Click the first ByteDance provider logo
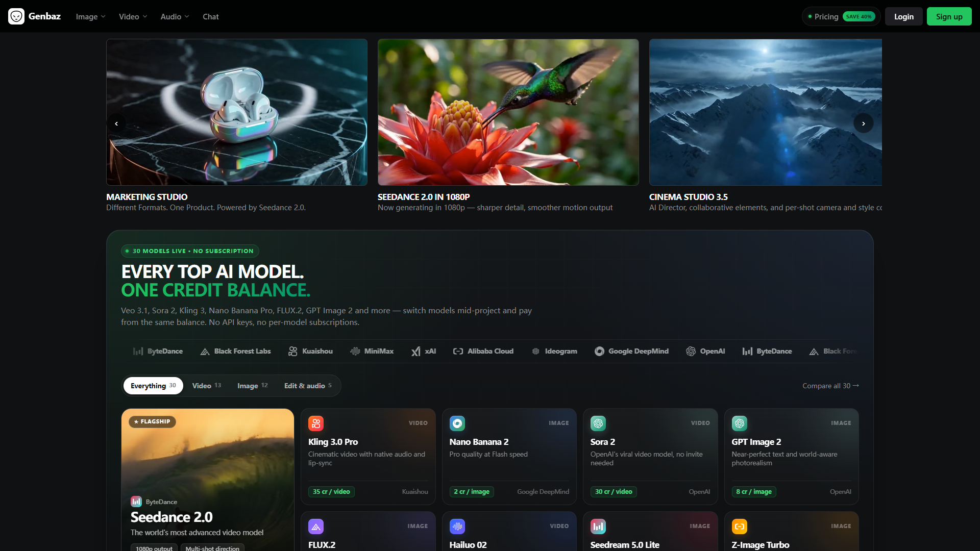This screenshot has height=551, width=980. (x=158, y=351)
